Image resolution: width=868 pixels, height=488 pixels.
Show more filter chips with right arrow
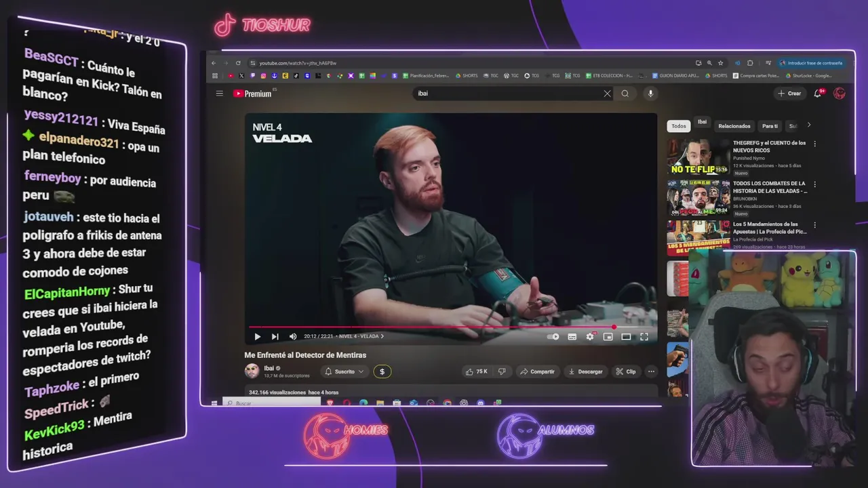click(x=808, y=125)
